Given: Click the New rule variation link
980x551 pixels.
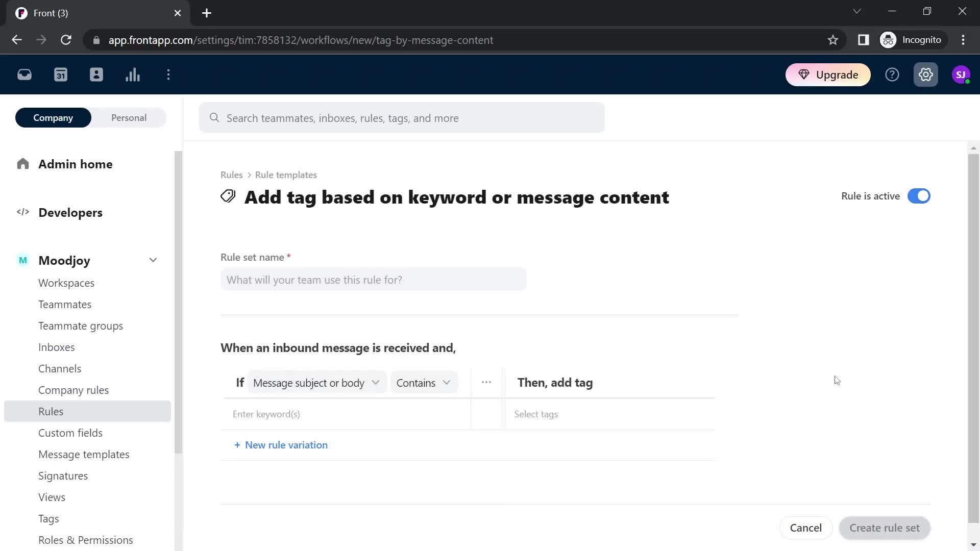Looking at the screenshot, I should (x=281, y=445).
